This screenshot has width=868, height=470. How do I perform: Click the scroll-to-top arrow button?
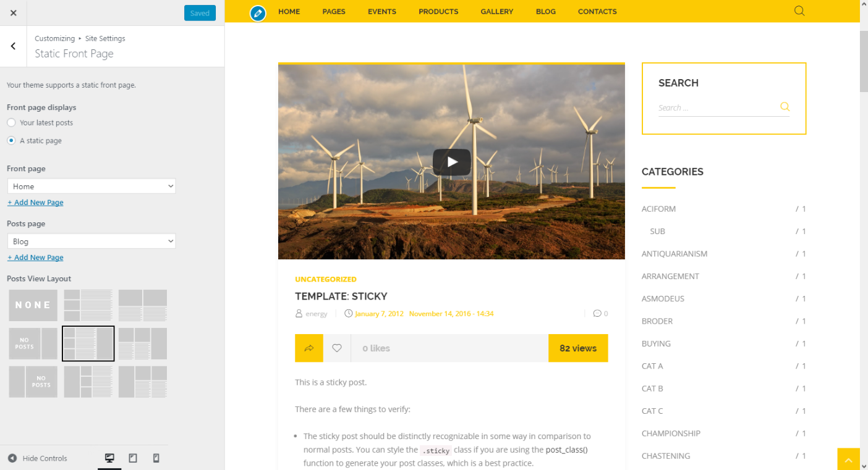click(x=848, y=460)
